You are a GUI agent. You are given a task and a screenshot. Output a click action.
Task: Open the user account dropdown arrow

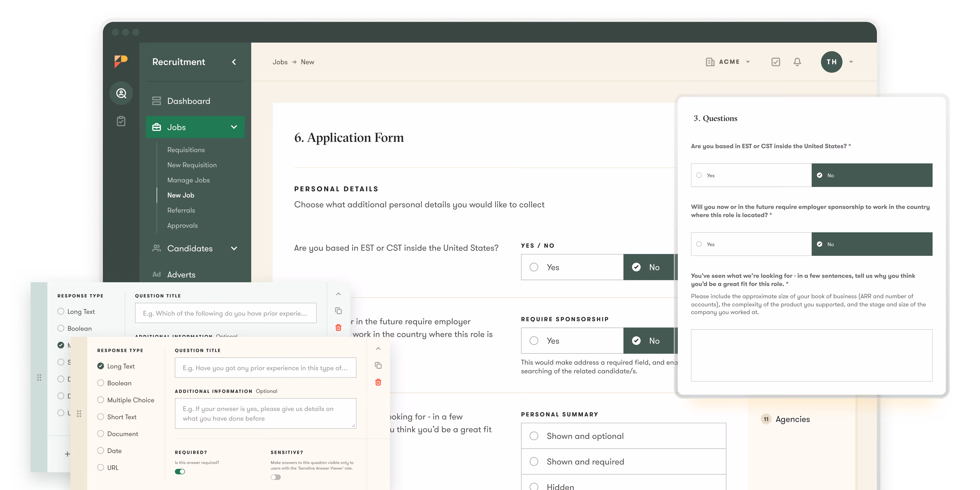[851, 62]
